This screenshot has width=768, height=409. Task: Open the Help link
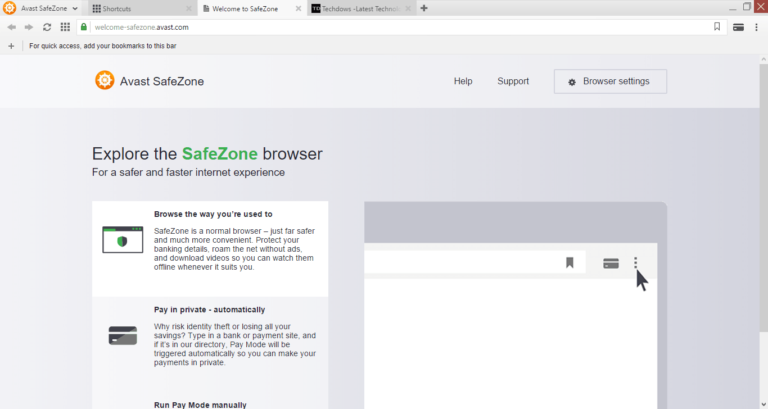pos(463,81)
